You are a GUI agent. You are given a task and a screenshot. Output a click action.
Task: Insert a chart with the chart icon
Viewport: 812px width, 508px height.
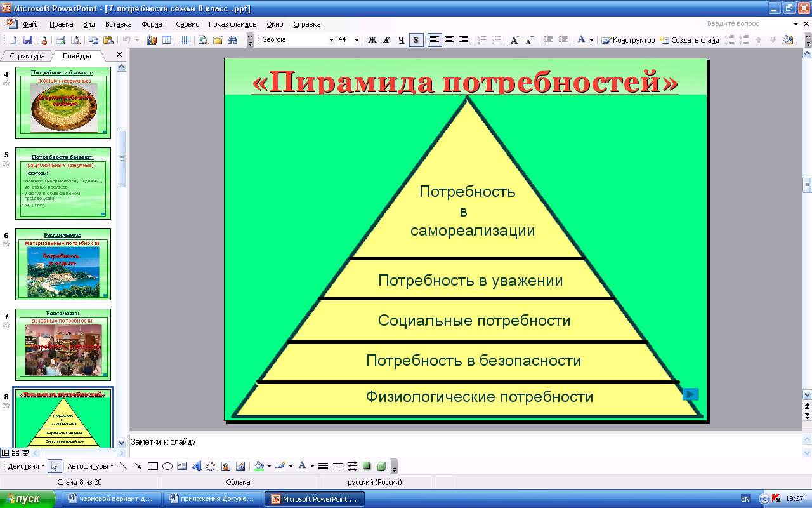152,40
